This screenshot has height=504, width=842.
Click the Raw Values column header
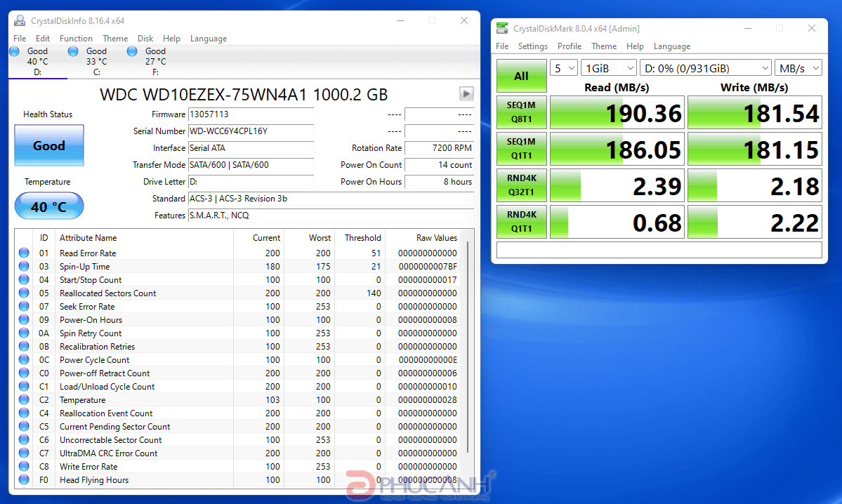423,238
